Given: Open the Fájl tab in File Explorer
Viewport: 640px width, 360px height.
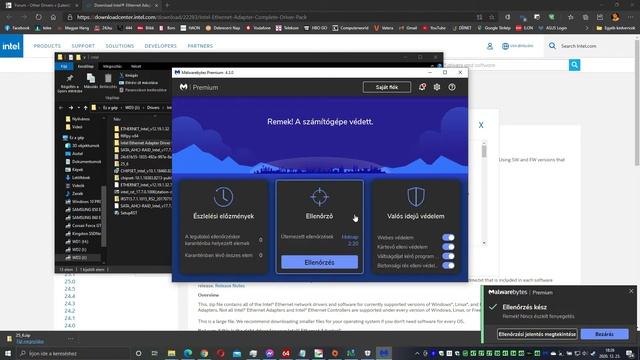Looking at the screenshot, I should [64, 66].
